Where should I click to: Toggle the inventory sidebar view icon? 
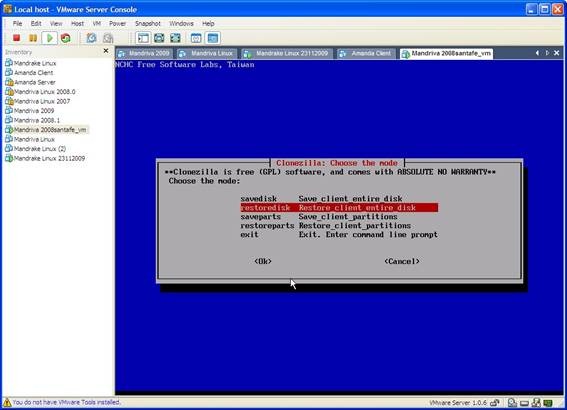tap(143, 38)
